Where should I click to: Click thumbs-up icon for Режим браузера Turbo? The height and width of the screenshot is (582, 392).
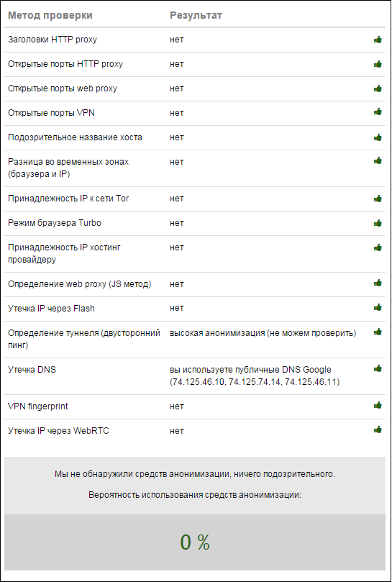point(378,223)
